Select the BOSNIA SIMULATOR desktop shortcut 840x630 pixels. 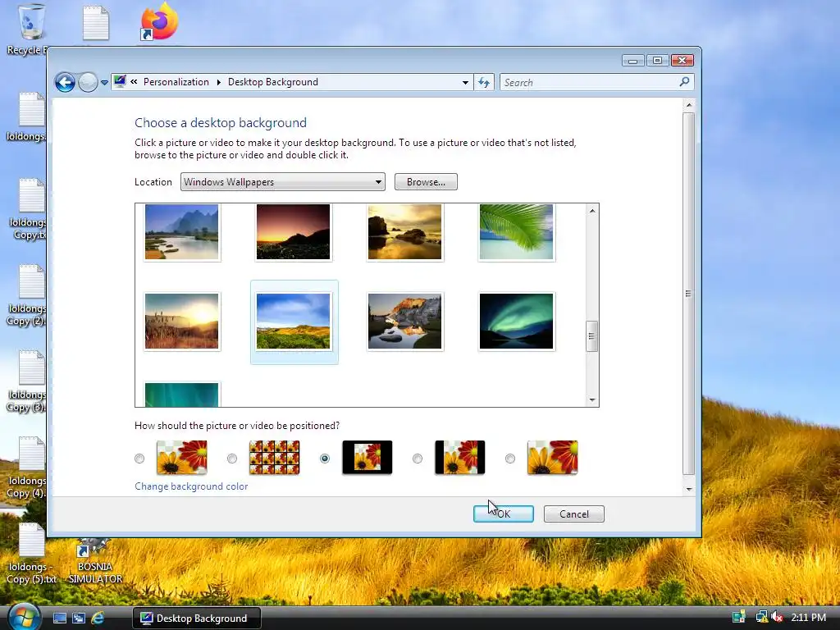point(95,561)
